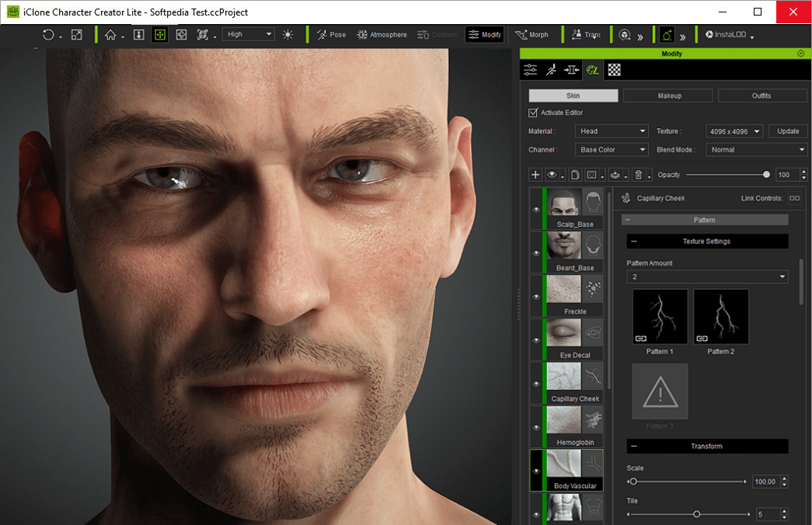The image size is (812, 525).
Task: Toggle the Activate Editor checkbox
Action: [x=533, y=113]
